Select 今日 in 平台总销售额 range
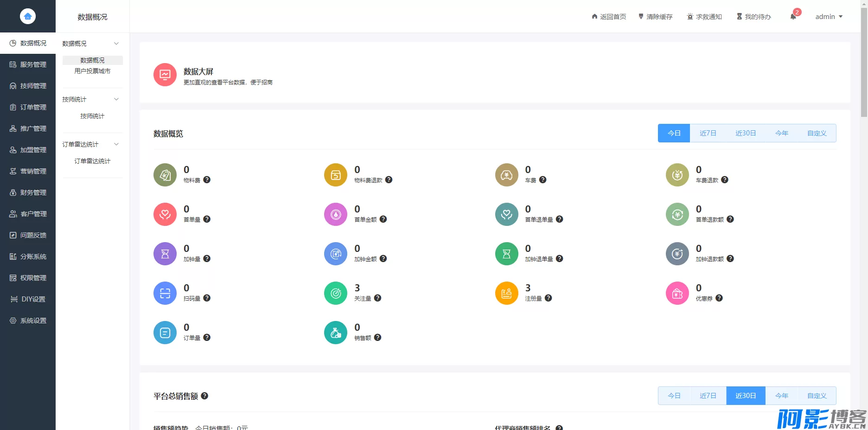Image resolution: width=868 pixels, height=430 pixels. pos(674,396)
